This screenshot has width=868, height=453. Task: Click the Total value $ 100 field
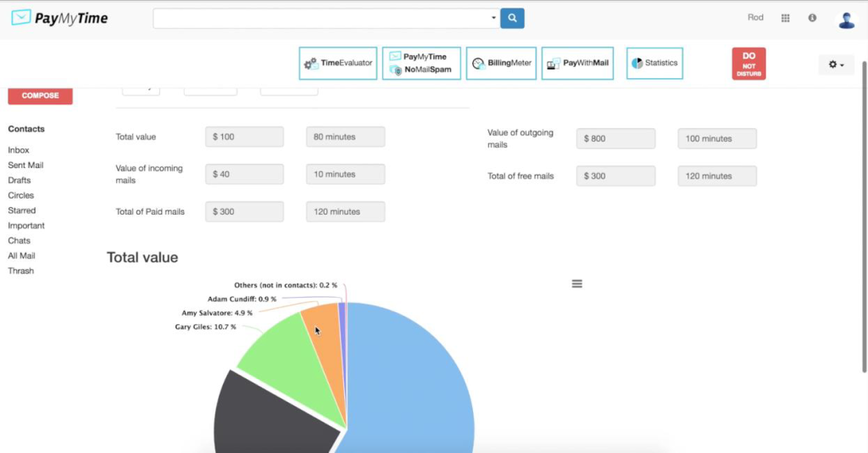coord(244,137)
